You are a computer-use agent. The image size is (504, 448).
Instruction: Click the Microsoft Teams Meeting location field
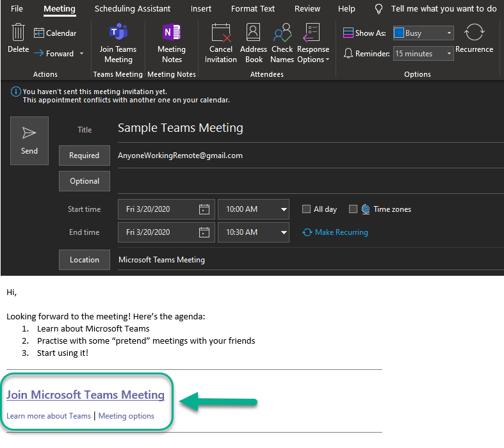[311, 260]
